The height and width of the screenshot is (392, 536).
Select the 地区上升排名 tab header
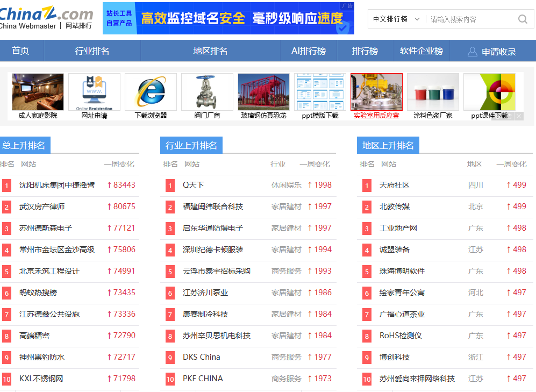388,145
